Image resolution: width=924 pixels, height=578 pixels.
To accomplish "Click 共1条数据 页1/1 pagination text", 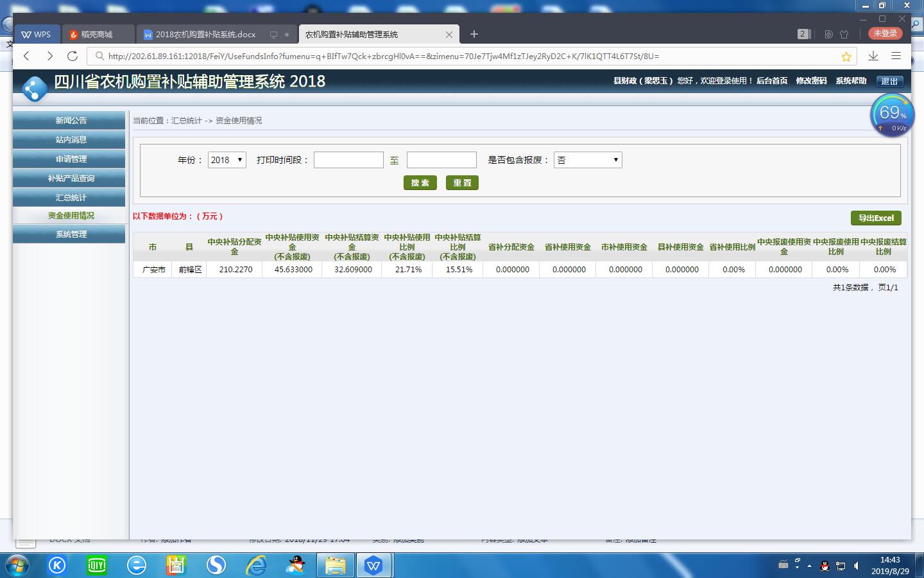I will pos(865,288).
